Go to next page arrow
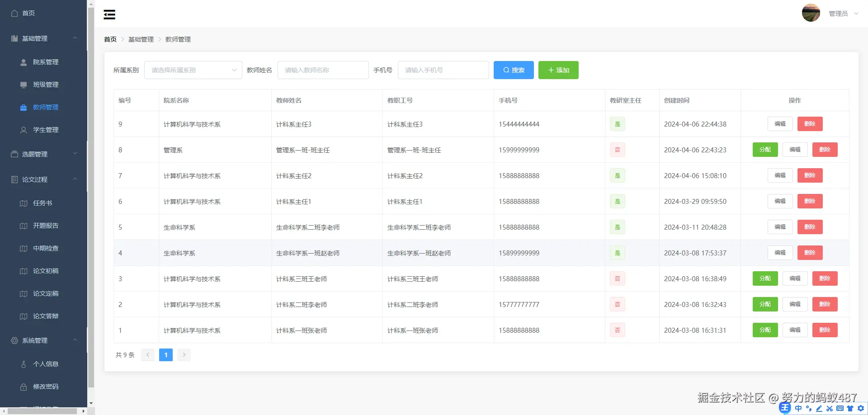Screen dimensions: 868x415 [x=184, y=355]
